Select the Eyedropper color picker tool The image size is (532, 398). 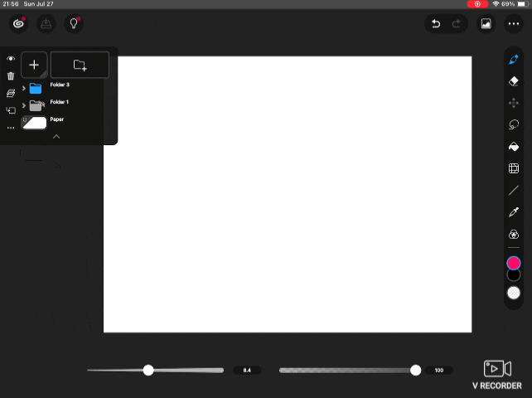(514, 212)
